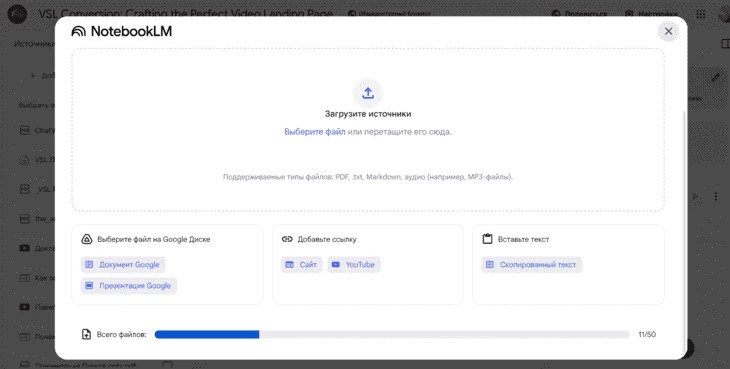Viewport: 730px width, 369px height.
Task: Click the Загрузите источники heading
Action: tap(368, 114)
